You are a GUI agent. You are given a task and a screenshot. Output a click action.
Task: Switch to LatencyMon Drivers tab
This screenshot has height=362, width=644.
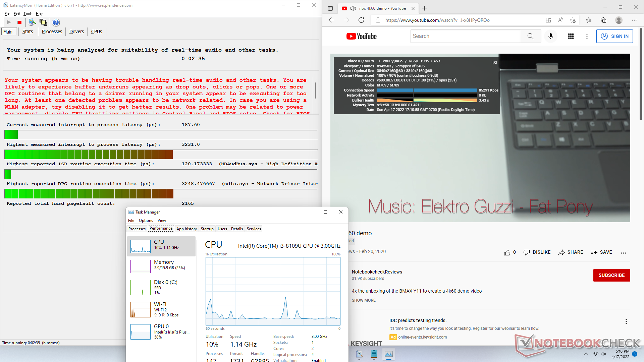[x=76, y=32]
